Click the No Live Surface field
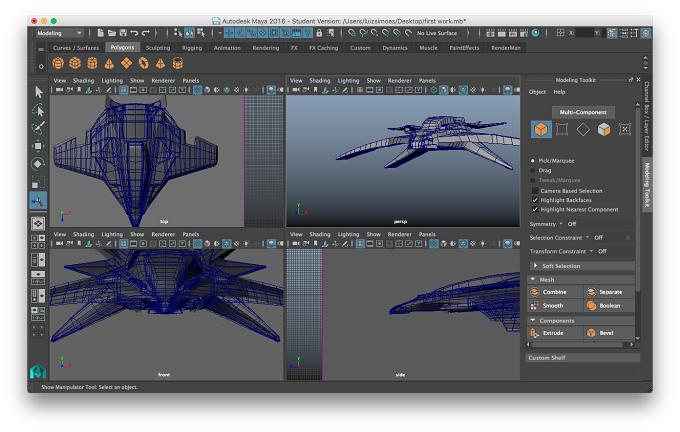680x432 pixels. pyautogui.click(x=437, y=33)
